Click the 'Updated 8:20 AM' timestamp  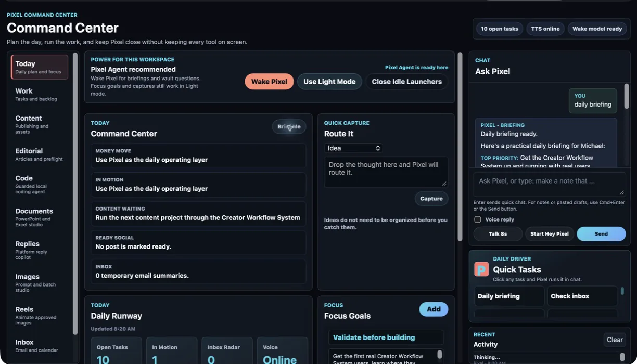(113, 329)
